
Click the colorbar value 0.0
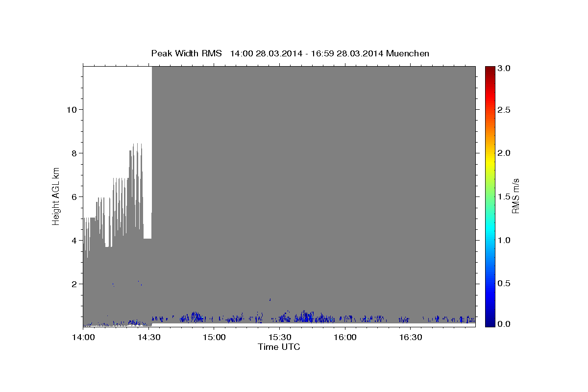pos(504,324)
